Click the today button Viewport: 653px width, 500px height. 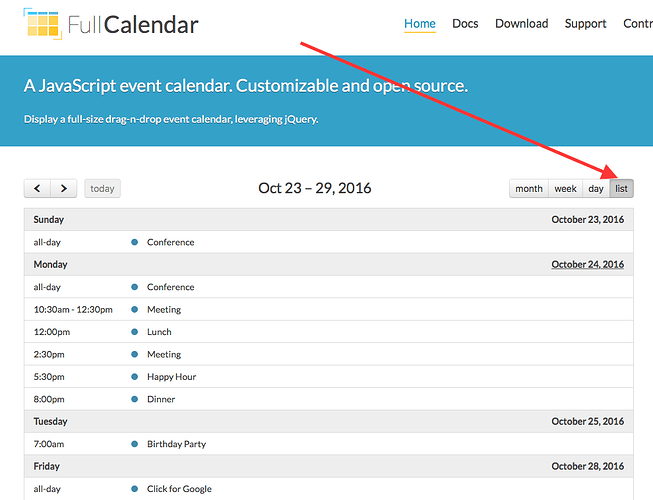[102, 189]
